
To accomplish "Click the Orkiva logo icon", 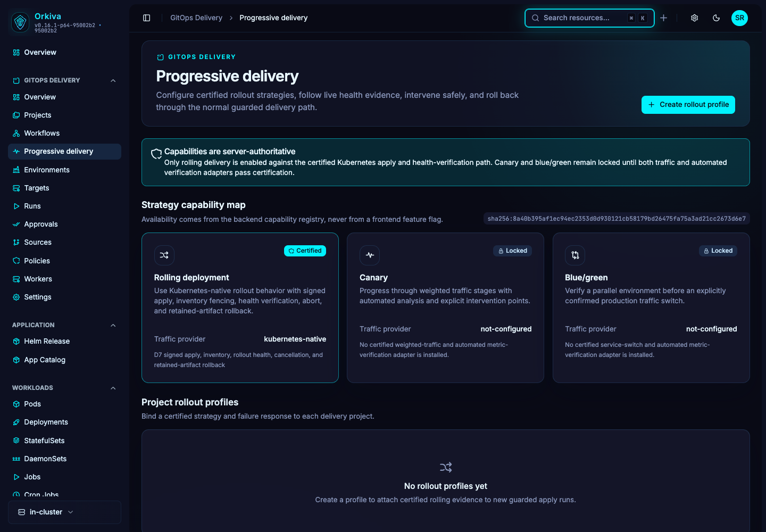I will tap(20, 22).
